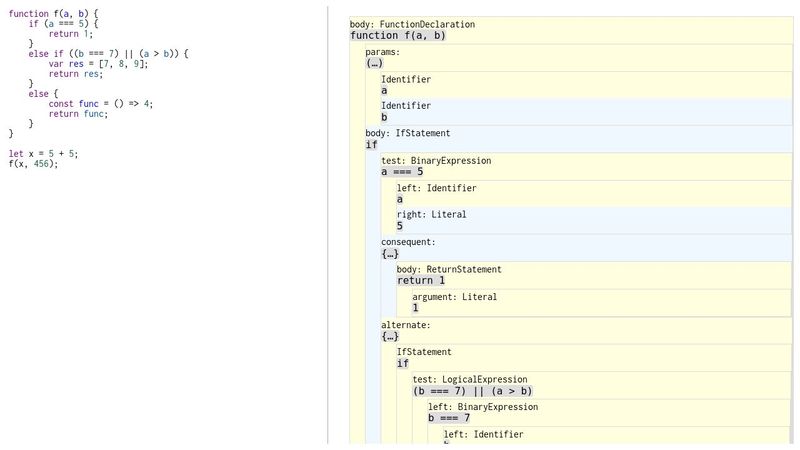800x450 pixels.
Task: Click the "return res;" code line
Action: pyautogui.click(x=76, y=73)
